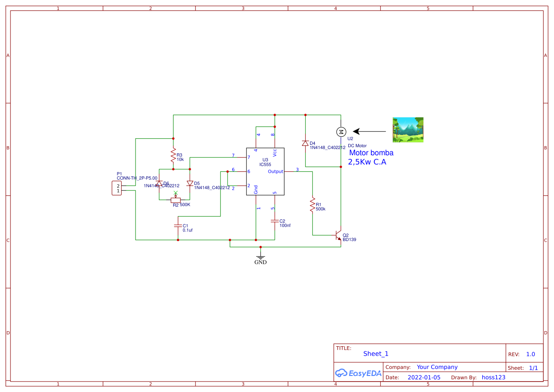Click the 'TITLE:' field label
This screenshot has height=392, width=554.
point(344,348)
